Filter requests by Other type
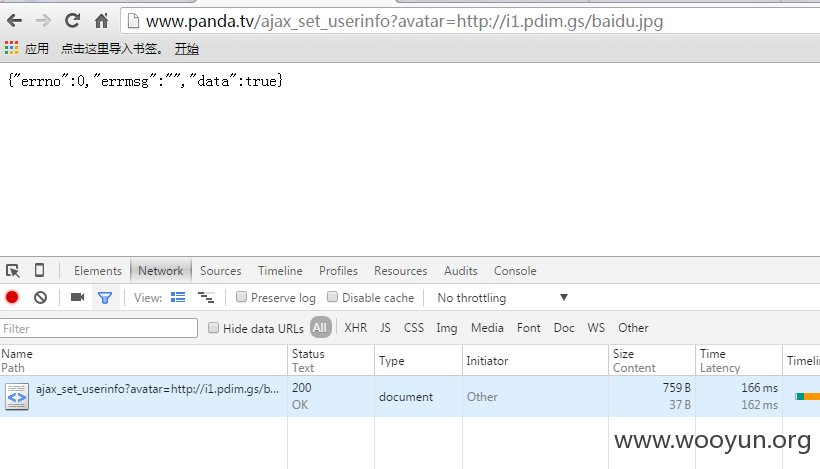Screen dimensions: 820x469 point(633,328)
